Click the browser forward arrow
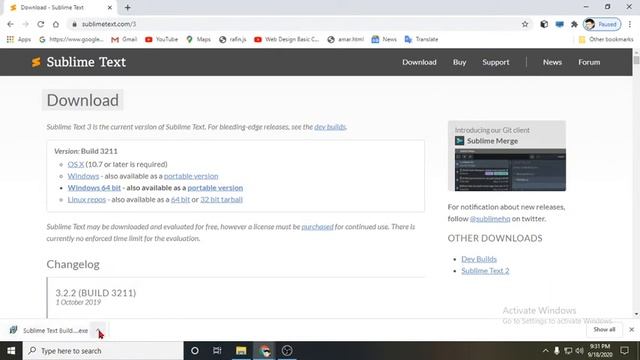640x360 pixels. pos(25,24)
